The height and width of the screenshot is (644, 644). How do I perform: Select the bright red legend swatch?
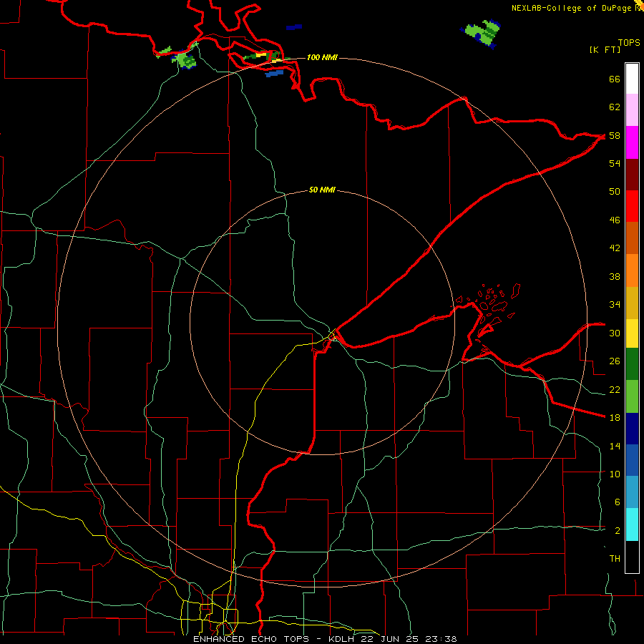[632, 206]
